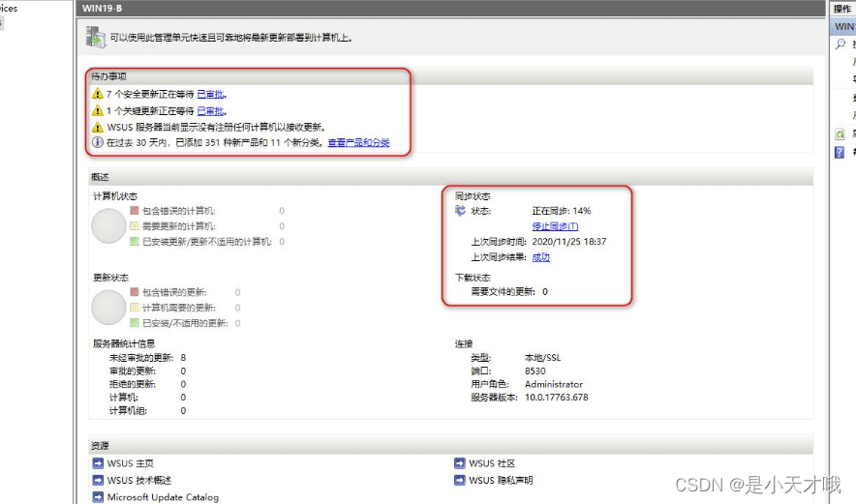Click user role value Administrator
The width and height of the screenshot is (856, 504).
tap(554, 385)
